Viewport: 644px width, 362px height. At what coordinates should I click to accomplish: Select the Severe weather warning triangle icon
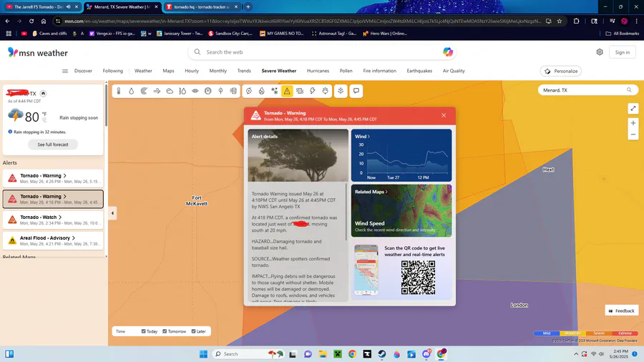287,91
